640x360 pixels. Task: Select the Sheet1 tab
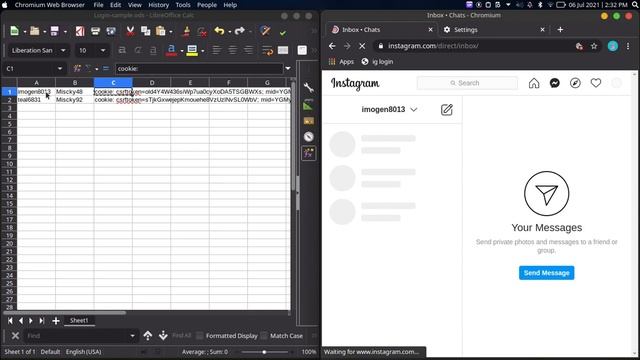coord(79,321)
